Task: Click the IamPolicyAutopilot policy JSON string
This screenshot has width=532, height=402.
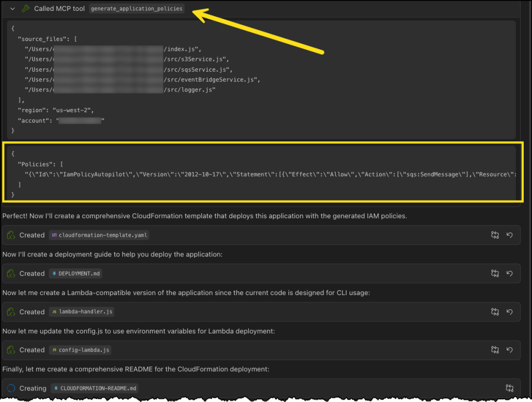Action: [270, 175]
